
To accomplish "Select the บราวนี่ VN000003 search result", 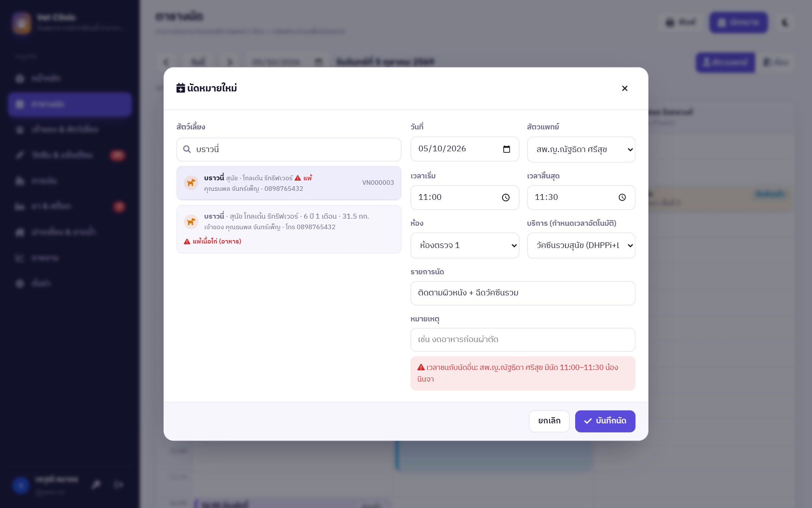I will tap(289, 183).
